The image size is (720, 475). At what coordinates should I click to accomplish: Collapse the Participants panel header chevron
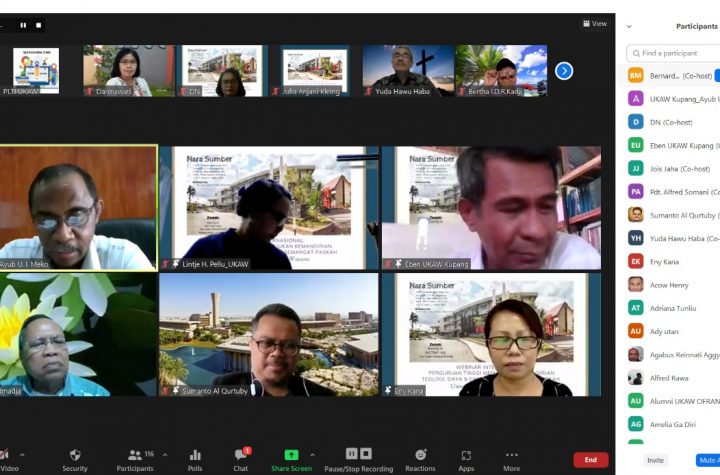tap(629, 26)
